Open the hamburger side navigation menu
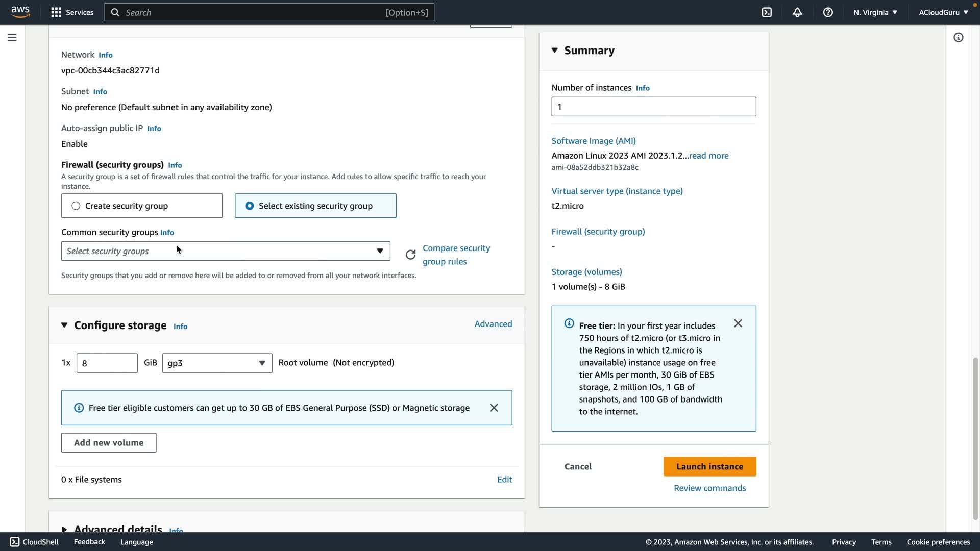This screenshot has height=551, width=980. tap(12, 37)
